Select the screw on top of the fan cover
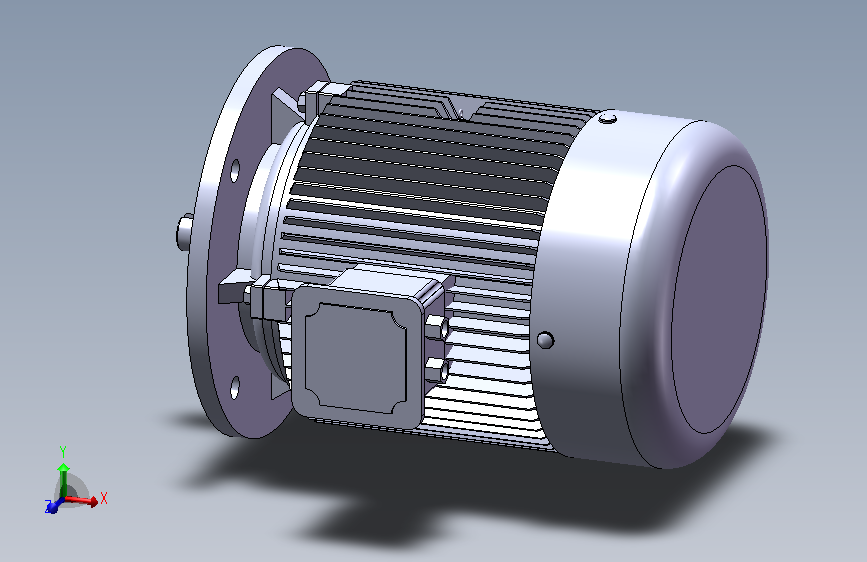The height and width of the screenshot is (562, 867). pyautogui.click(x=608, y=117)
